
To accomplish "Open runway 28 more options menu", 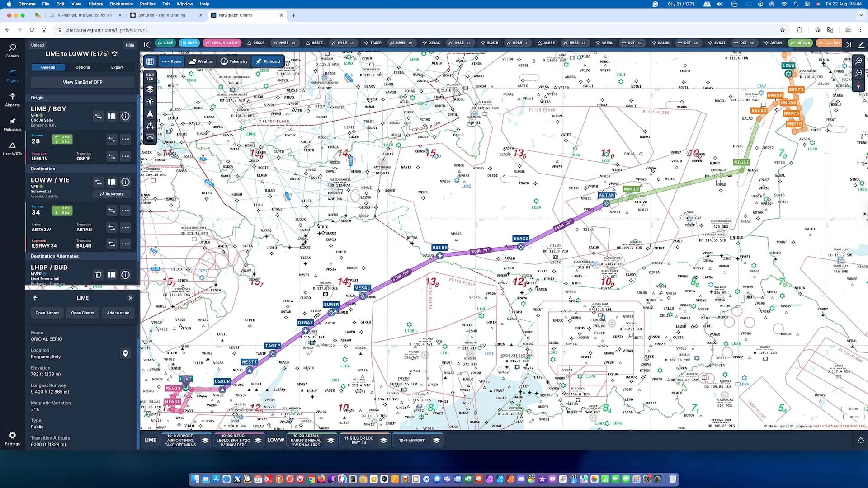I will [x=125, y=140].
